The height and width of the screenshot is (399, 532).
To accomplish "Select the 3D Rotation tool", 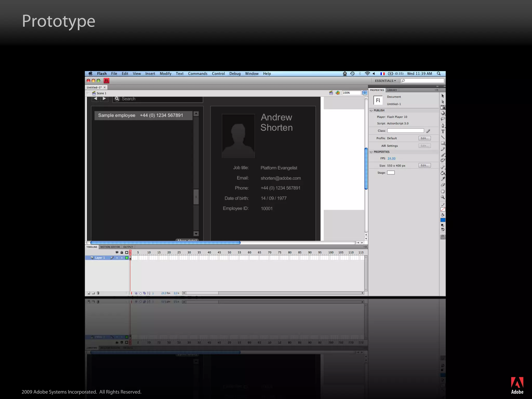I will (443, 113).
